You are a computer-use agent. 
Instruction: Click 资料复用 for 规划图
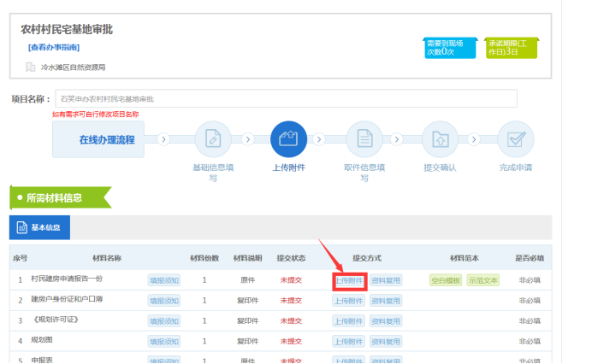pyautogui.click(x=386, y=341)
